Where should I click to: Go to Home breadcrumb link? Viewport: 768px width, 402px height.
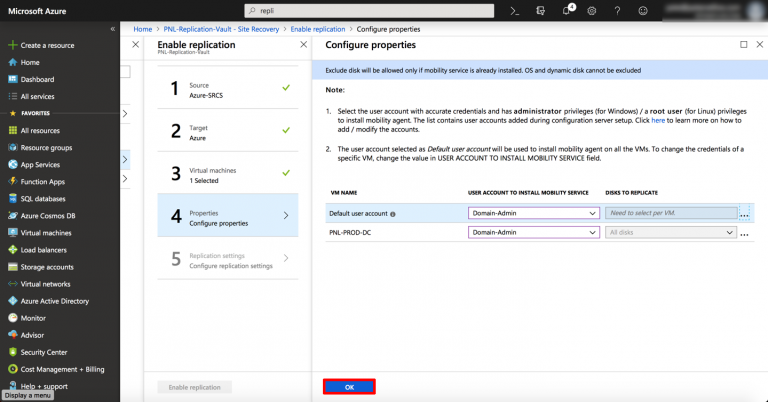click(x=143, y=29)
